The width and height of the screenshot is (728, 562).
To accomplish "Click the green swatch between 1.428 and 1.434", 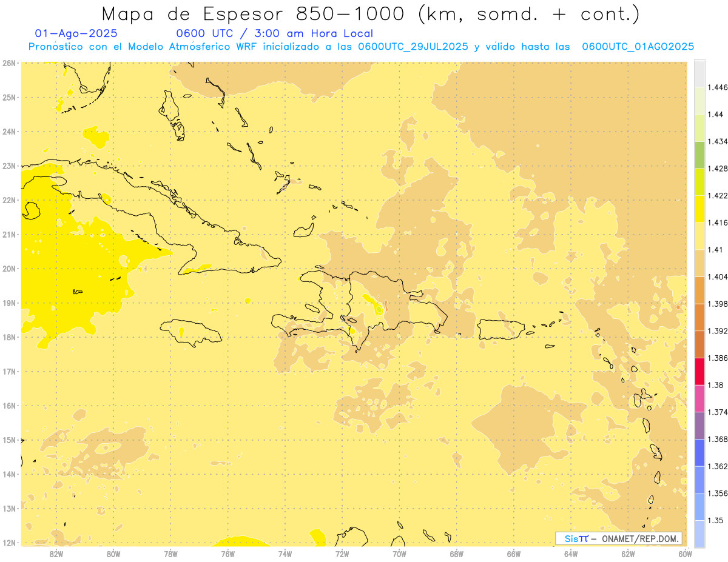I will coord(699,155).
